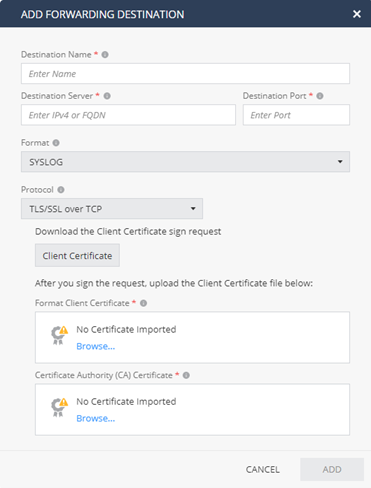The height and width of the screenshot is (488, 371).
Task: Click info icon beside Destination Server label
Action: tap(107, 96)
